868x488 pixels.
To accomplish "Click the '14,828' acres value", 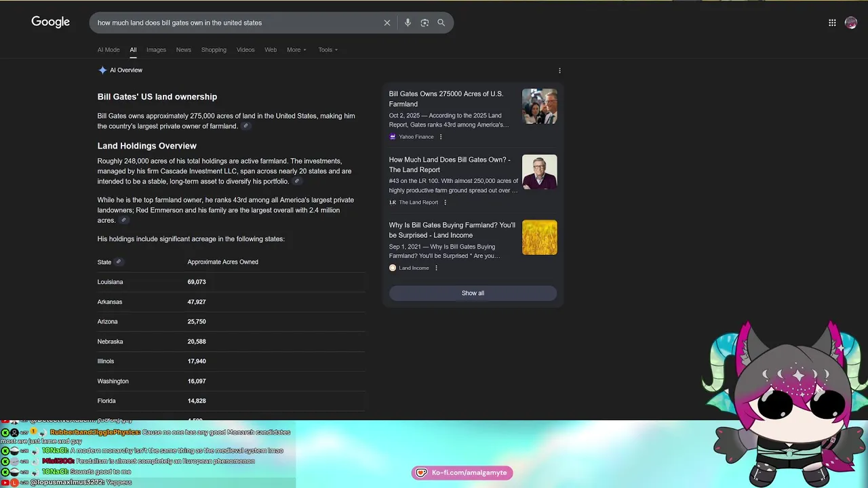I will tap(197, 401).
